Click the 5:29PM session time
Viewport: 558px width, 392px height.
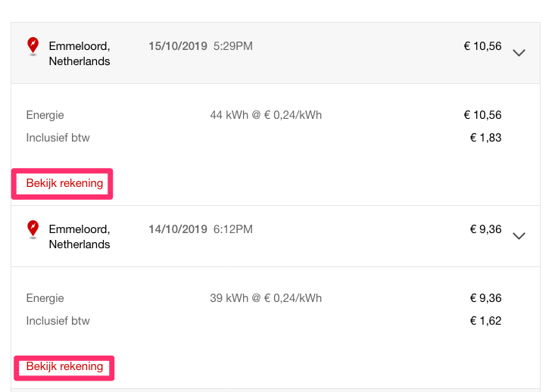[233, 46]
